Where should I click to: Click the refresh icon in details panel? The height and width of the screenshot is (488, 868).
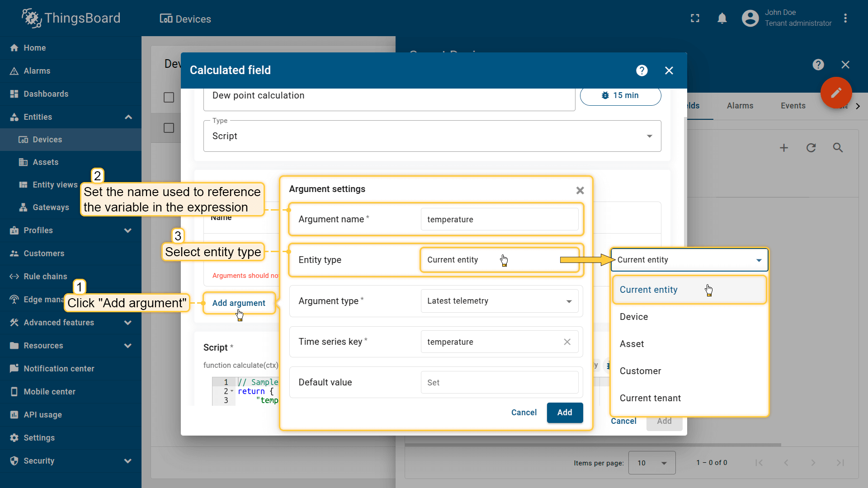(x=811, y=148)
